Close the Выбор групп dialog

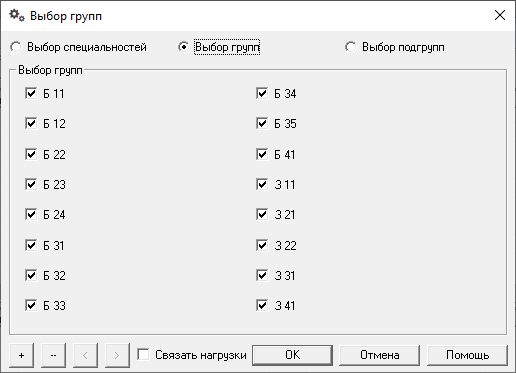(500, 15)
